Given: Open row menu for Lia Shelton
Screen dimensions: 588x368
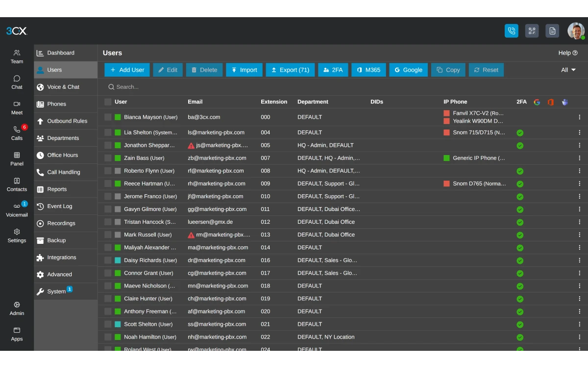Looking at the screenshot, I should (580, 132).
